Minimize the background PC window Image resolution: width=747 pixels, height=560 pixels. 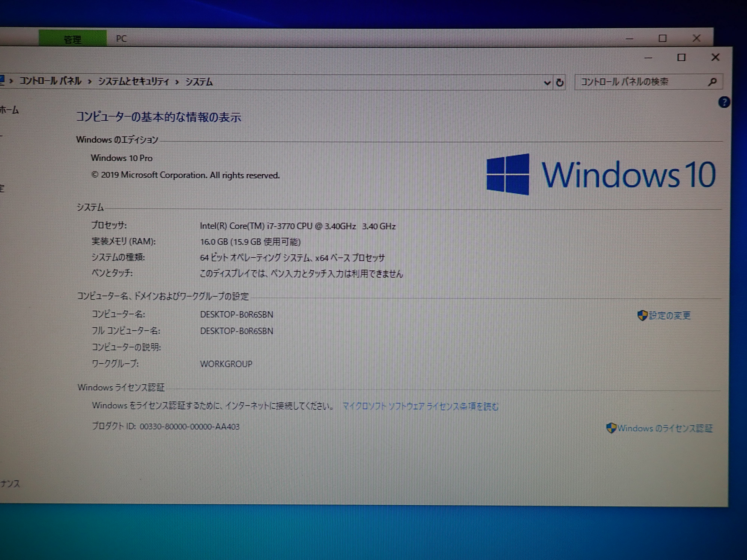[x=629, y=38]
